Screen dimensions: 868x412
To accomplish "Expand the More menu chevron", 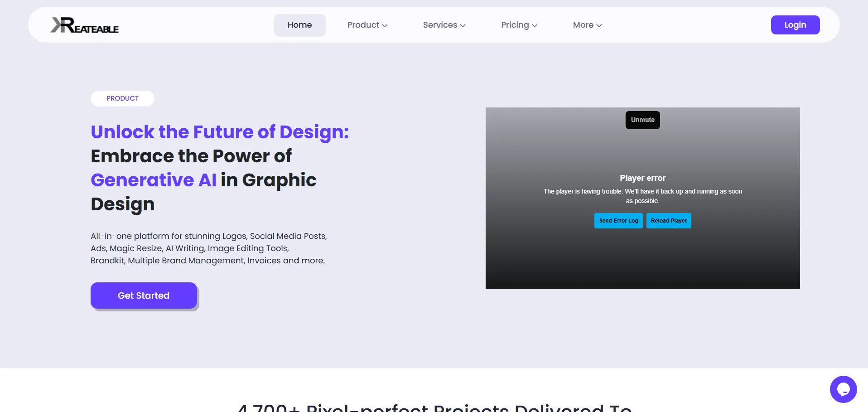I will (599, 25).
